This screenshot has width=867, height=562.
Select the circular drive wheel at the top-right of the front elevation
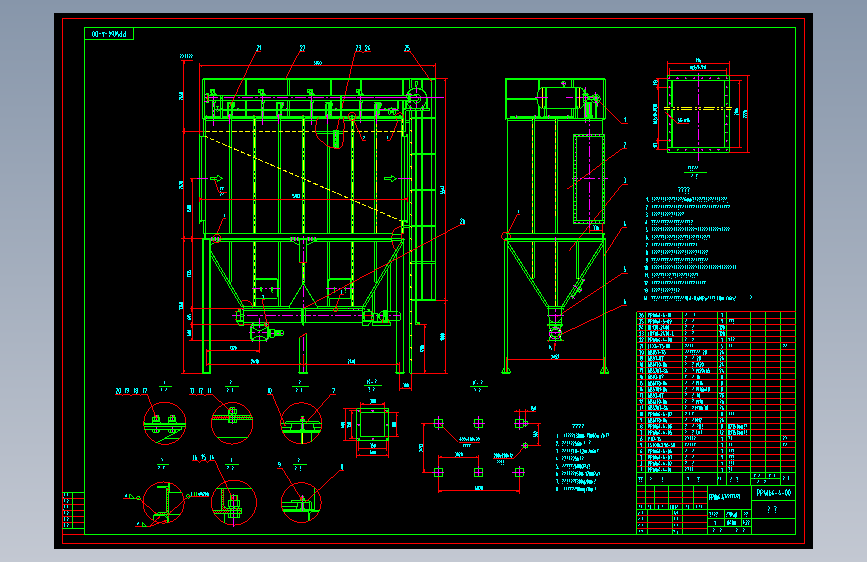(415, 98)
